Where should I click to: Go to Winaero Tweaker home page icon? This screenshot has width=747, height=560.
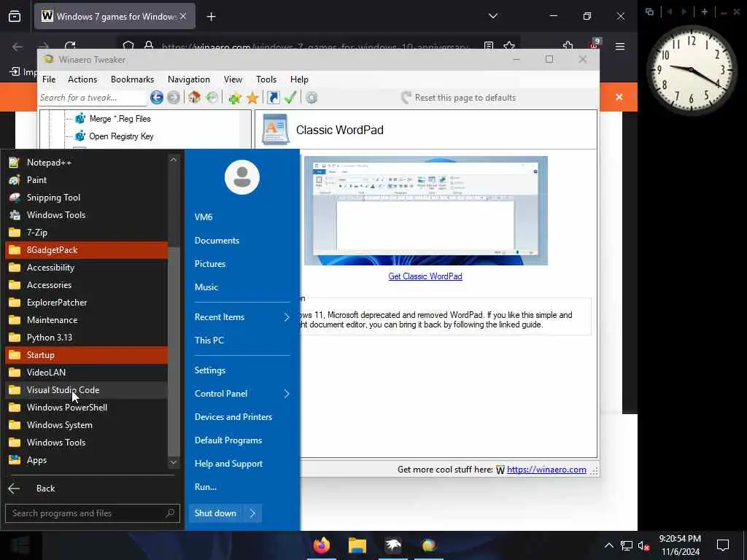pyautogui.click(x=194, y=98)
